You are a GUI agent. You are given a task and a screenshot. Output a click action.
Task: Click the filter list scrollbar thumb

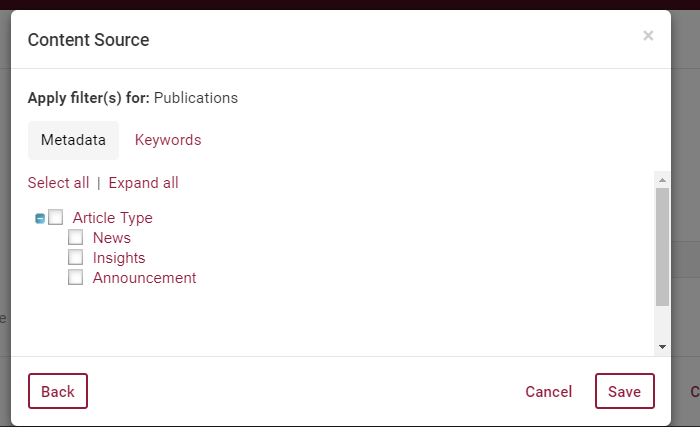point(662,246)
